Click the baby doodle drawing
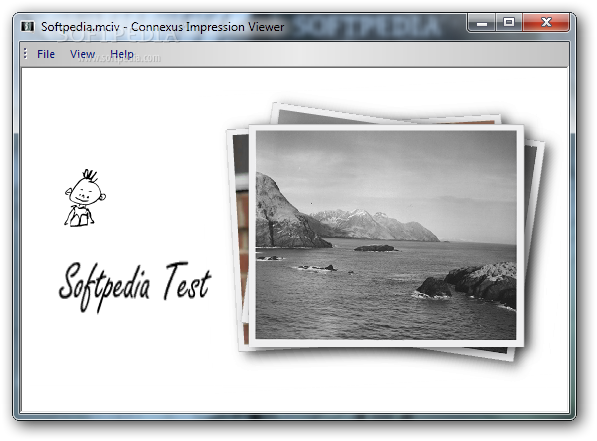 [85, 198]
